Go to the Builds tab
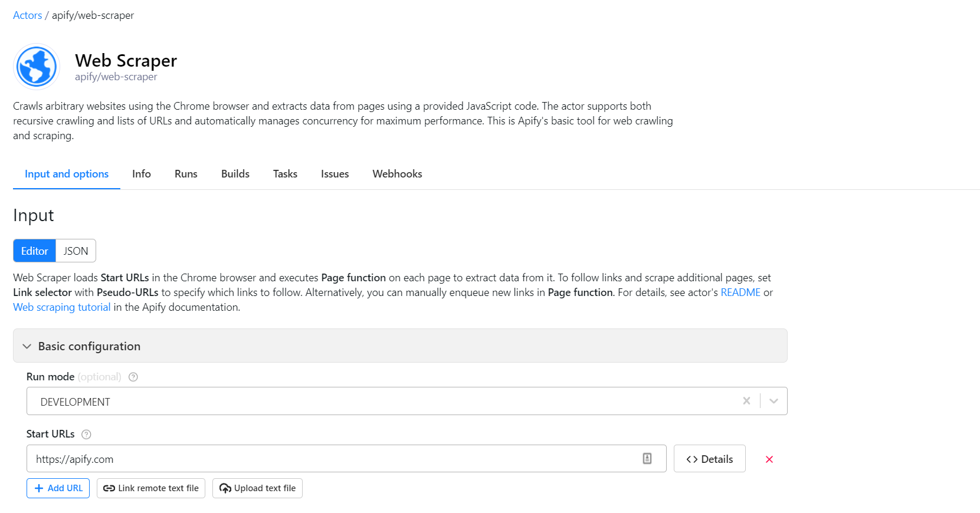 click(235, 174)
